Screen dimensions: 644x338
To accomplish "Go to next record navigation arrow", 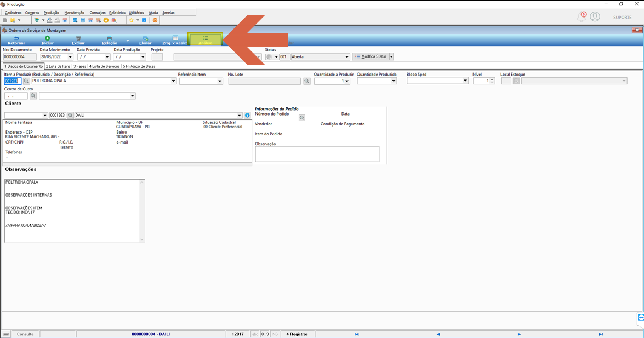I will point(519,334).
